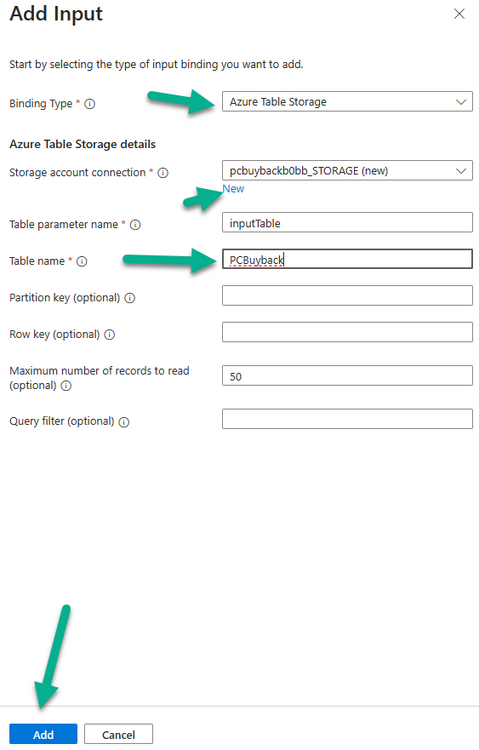Show info for Maximum number of records

point(66,386)
